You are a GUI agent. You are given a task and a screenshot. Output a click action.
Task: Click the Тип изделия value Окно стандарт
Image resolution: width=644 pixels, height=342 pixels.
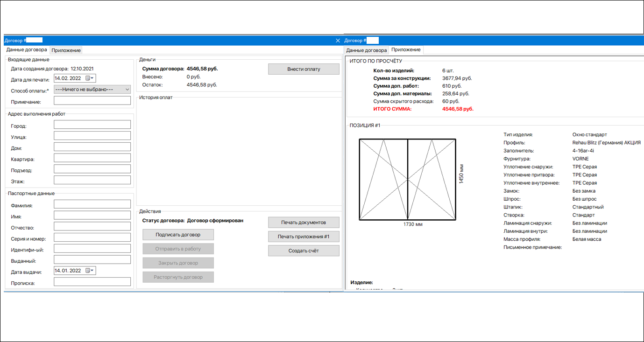tap(590, 134)
